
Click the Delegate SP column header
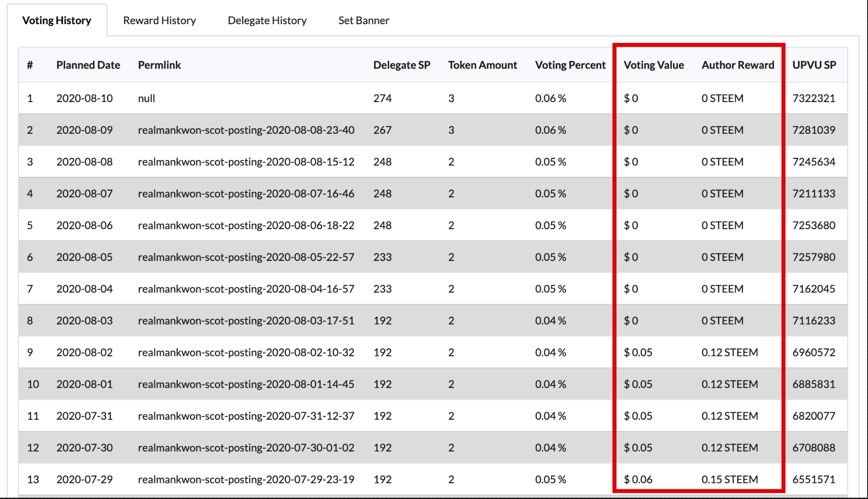click(401, 65)
